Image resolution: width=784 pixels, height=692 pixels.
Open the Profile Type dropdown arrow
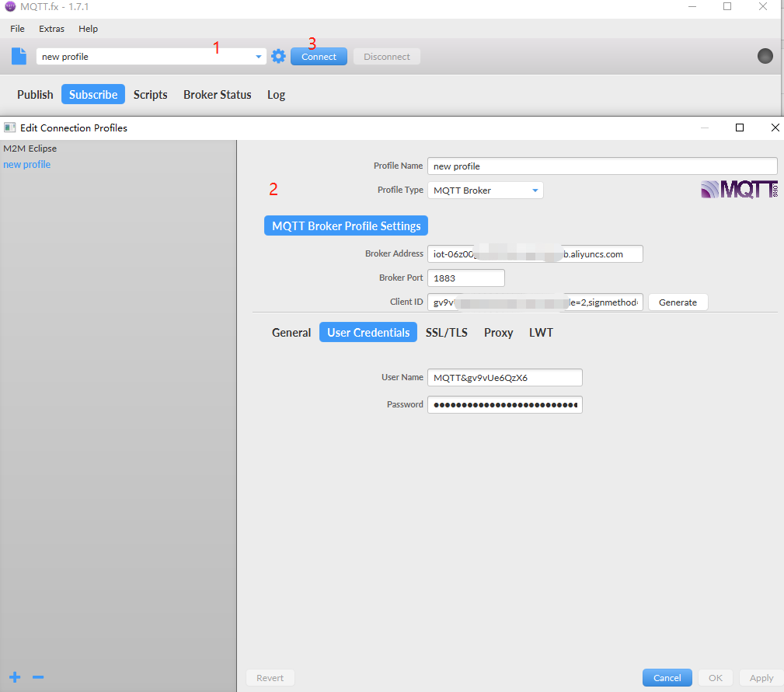(x=535, y=190)
